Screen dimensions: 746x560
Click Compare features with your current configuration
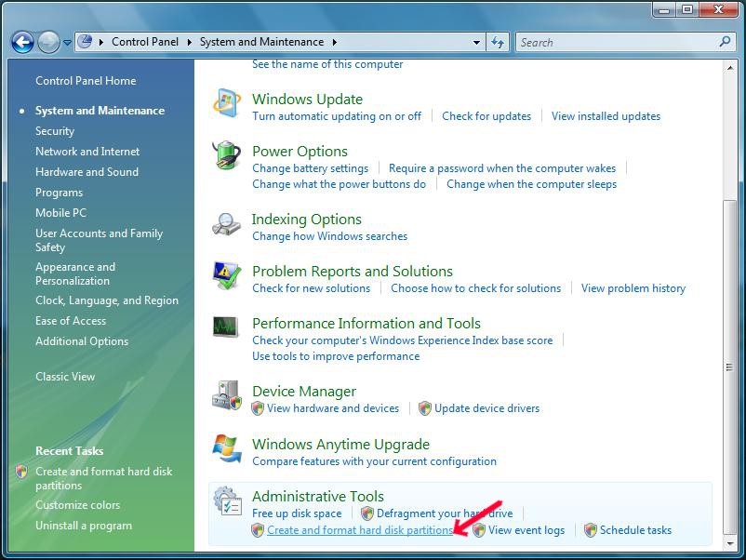point(375,461)
